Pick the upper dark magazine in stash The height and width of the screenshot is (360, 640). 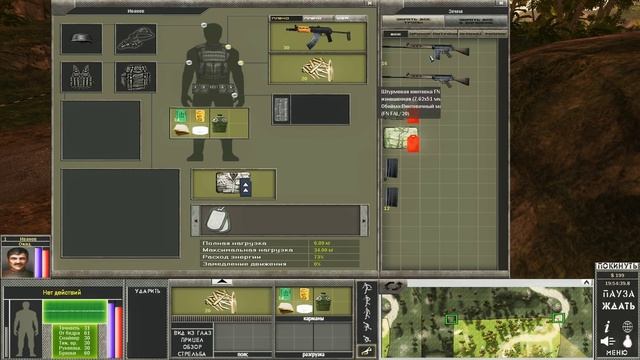pyautogui.click(x=391, y=168)
